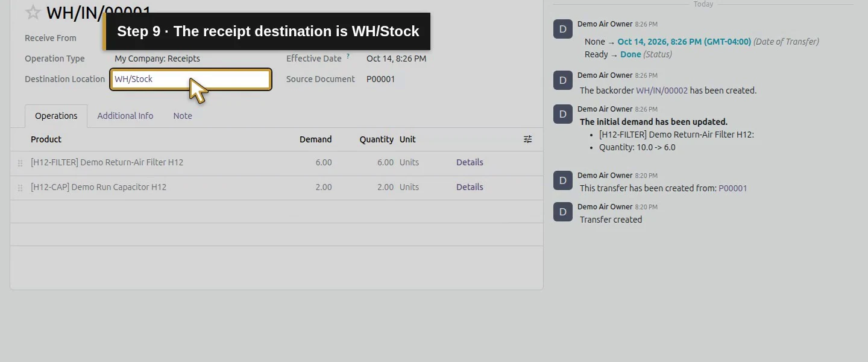Click Effective Date help question mark

(x=348, y=56)
